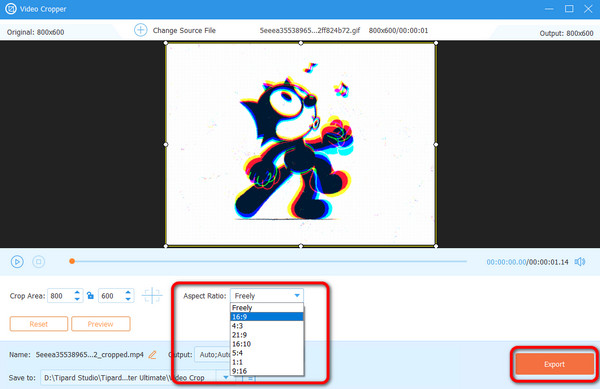Choose Freely in aspect ratio list
Screen dimensions: 600x389
pos(267,308)
